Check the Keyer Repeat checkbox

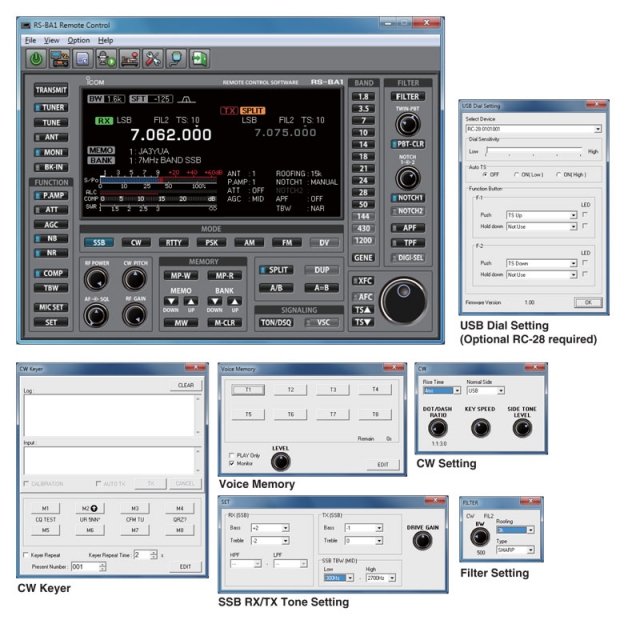25,556
